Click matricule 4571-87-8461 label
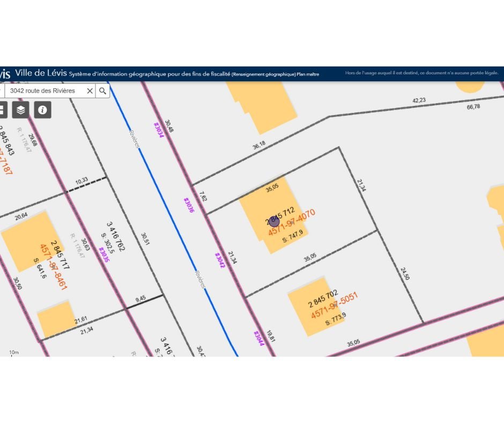504x423 pixels. click(x=54, y=267)
